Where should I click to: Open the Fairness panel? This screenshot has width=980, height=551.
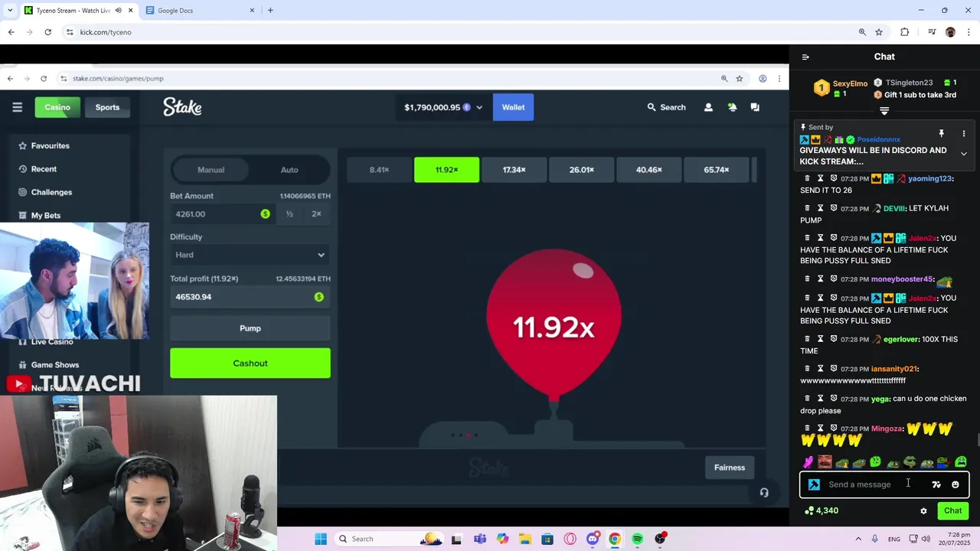coord(730,468)
